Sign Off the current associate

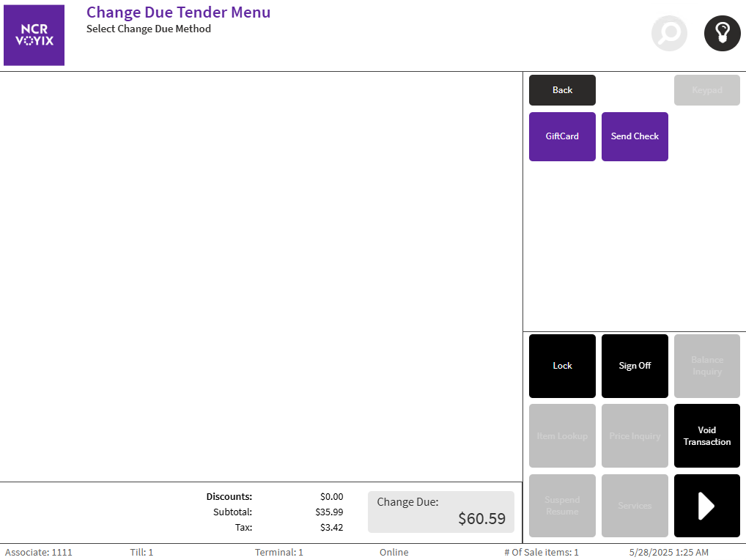click(x=635, y=366)
